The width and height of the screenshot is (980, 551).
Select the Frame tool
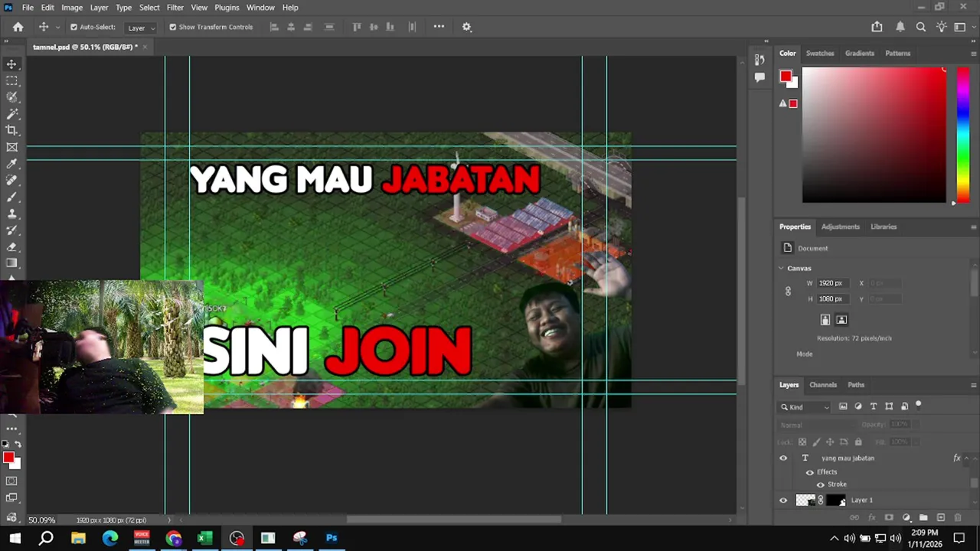click(x=11, y=147)
